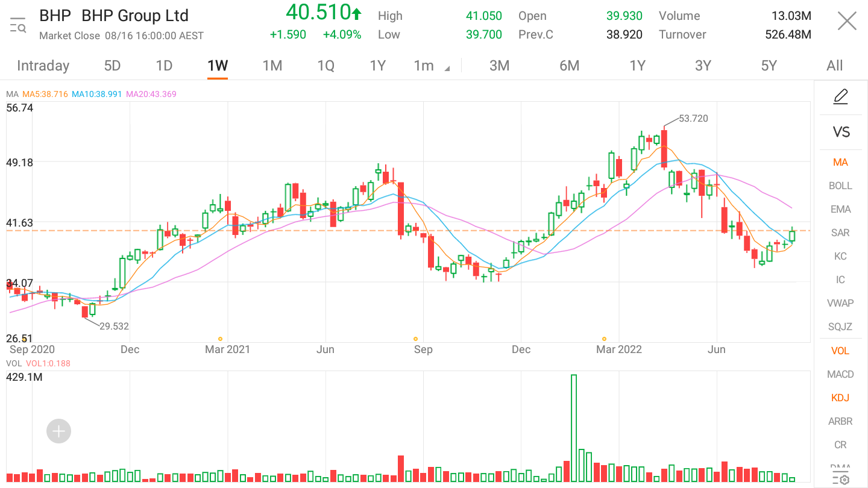Click the Low 39.700 value
This screenshot has width=868, height=488.
point(484,34)
